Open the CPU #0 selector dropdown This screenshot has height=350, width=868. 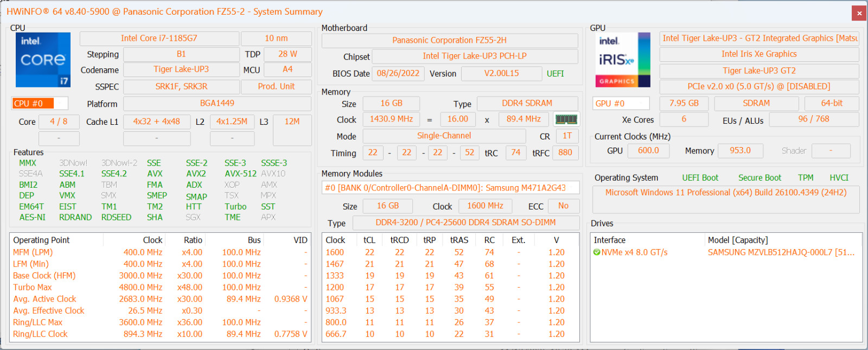click(x=40, y=103)
